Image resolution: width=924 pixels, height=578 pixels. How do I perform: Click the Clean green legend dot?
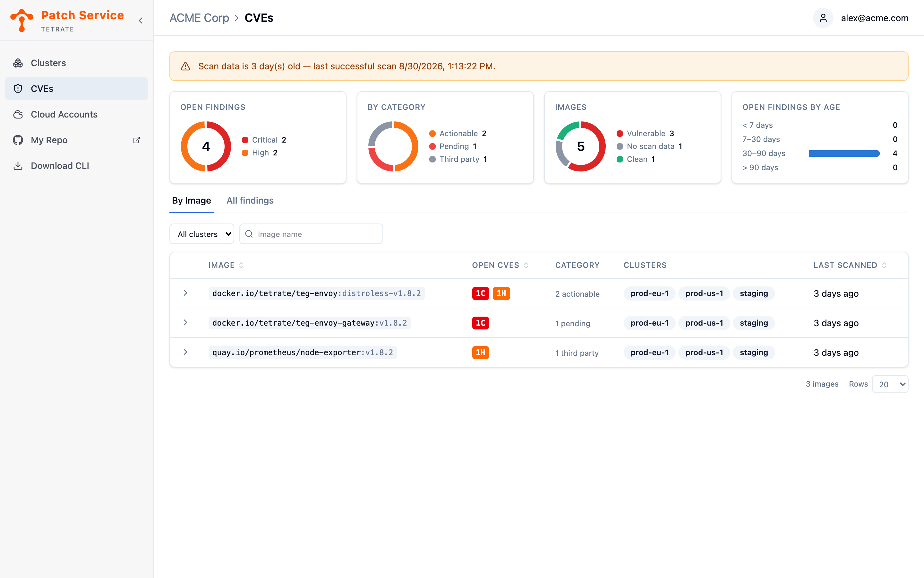tap(620, 159)
